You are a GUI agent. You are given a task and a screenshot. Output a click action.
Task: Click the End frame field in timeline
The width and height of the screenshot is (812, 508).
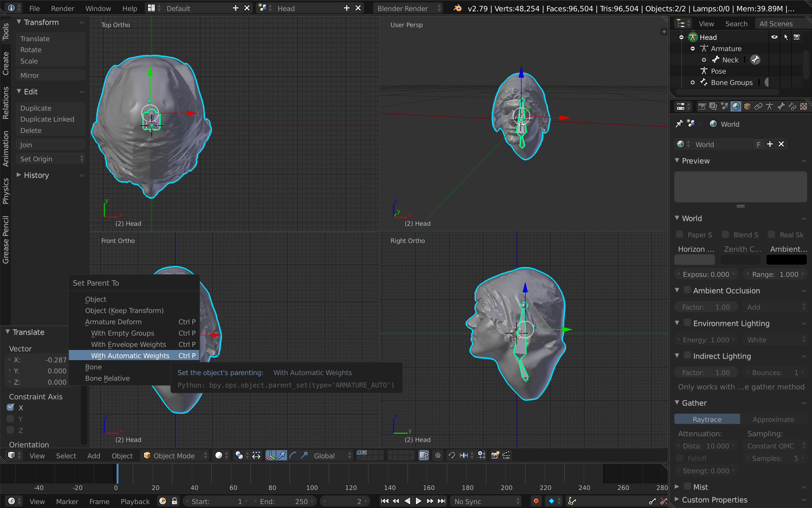coord(284,501)
